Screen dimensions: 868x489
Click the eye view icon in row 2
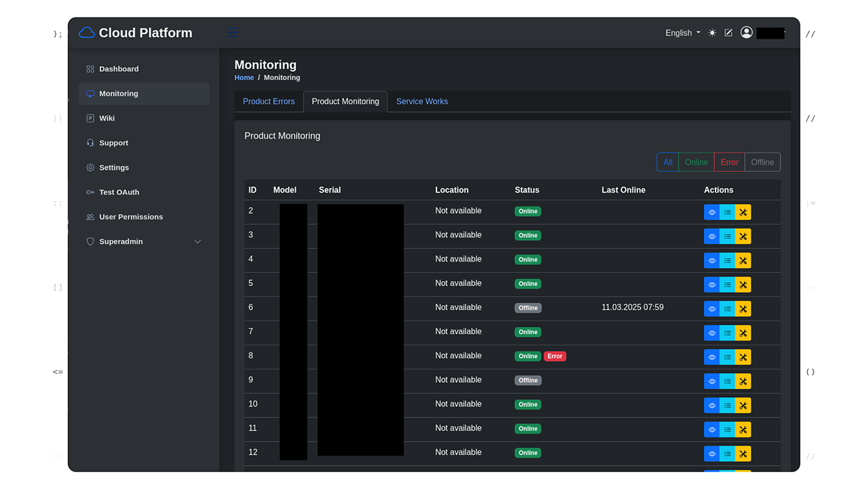coord(712,212)
